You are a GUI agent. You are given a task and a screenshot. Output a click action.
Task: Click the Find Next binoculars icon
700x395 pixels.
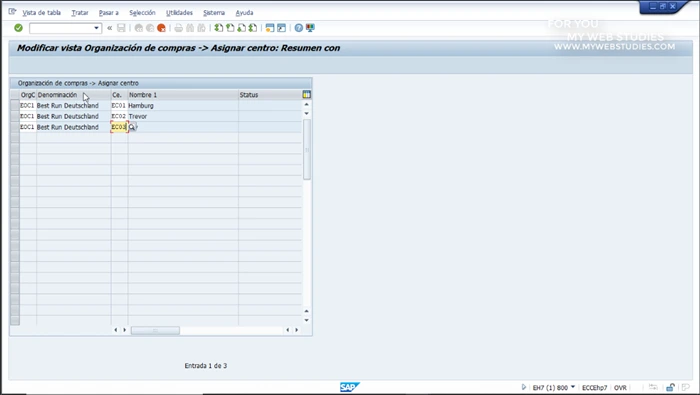pyautogui.click(x=201, y=28)
